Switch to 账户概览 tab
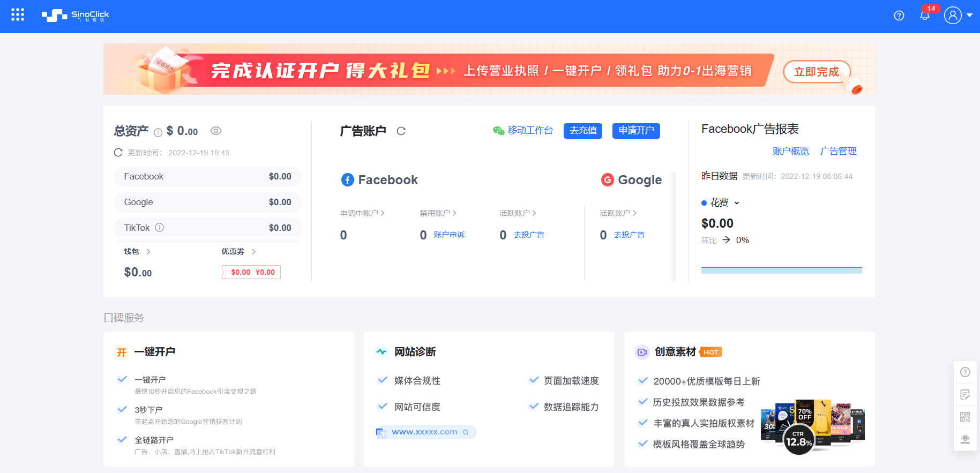Image resolution: width=980 pixels, height=473 pixels. click(x=790, y=151)
